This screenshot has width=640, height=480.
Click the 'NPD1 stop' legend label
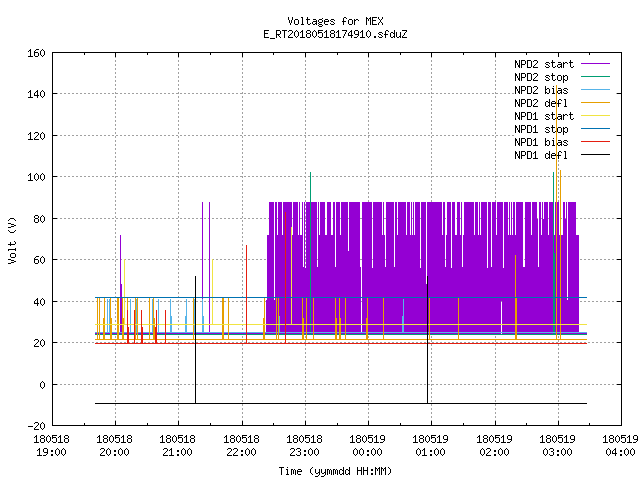(x=541, y=129)
